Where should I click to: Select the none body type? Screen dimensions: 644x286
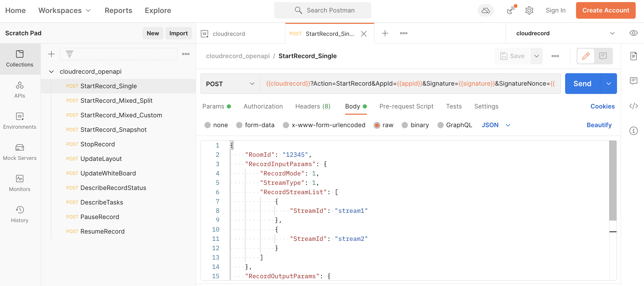[x=208, y=125]
